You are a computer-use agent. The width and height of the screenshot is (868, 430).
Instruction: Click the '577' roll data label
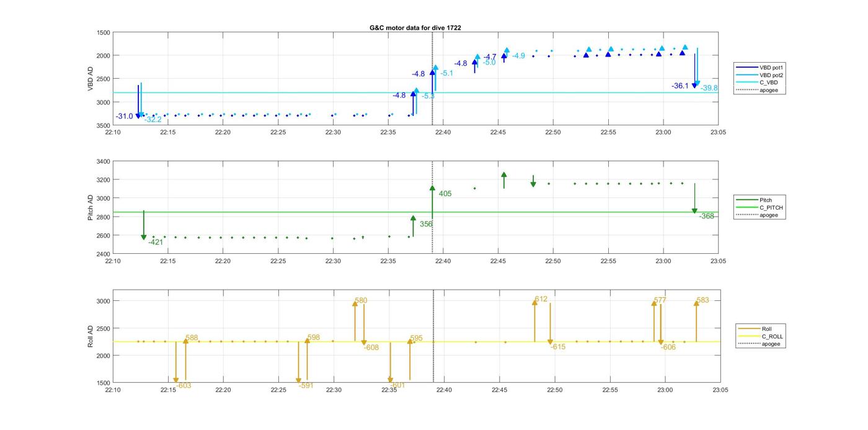[x=660, y=300]
